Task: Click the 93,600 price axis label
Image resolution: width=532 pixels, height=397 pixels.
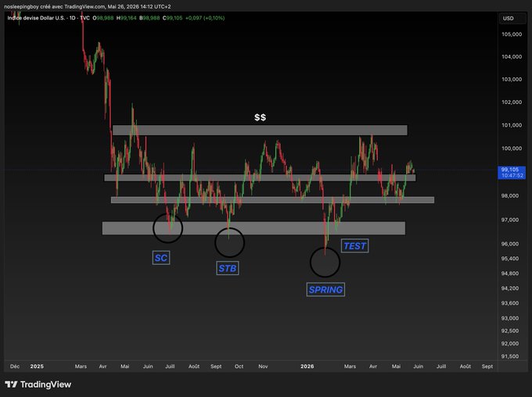Action: [510, 303]
